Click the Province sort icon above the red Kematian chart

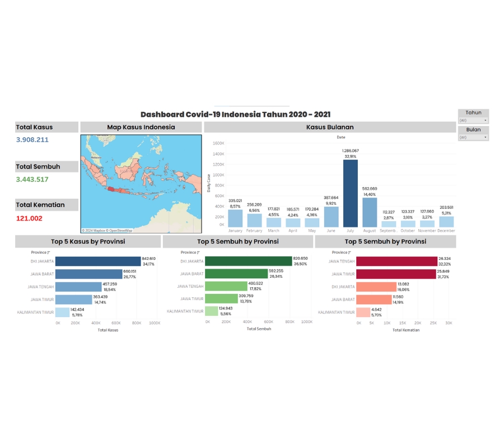[x=349, y=253]
